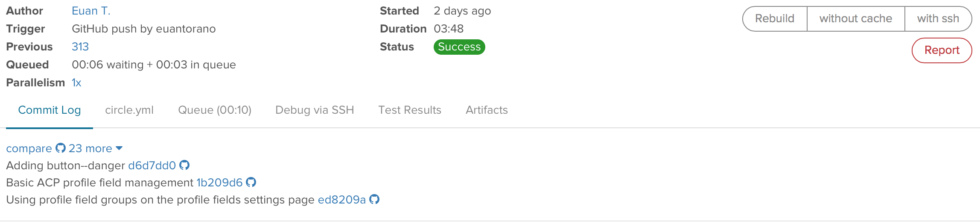
Task: Click the 23 more commits link
Action: (x=90, y=148)
